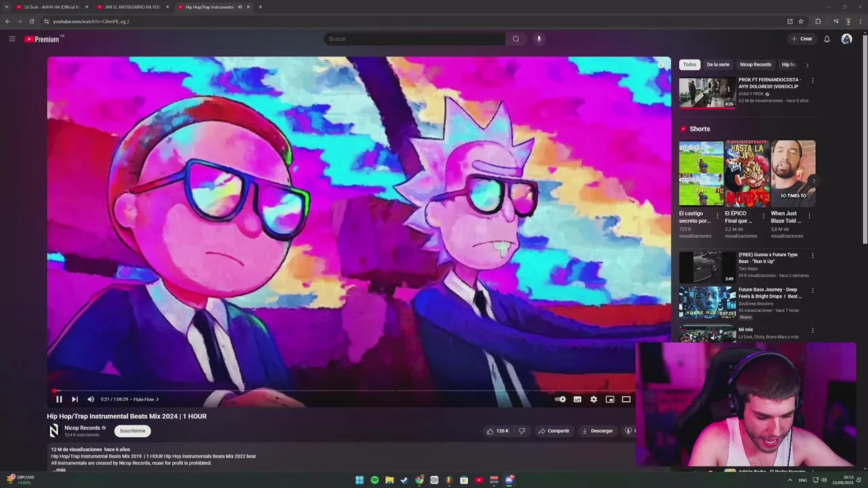Open Discord from the taskbar
This screenshot has height=488, width=868.
pos(509,480)
